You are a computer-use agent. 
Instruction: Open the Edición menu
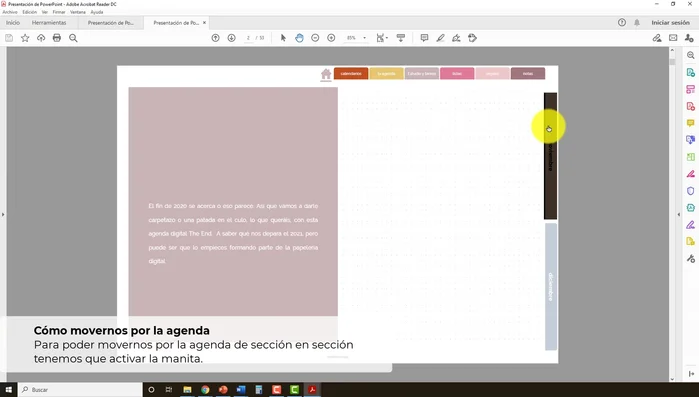[29, 12]
